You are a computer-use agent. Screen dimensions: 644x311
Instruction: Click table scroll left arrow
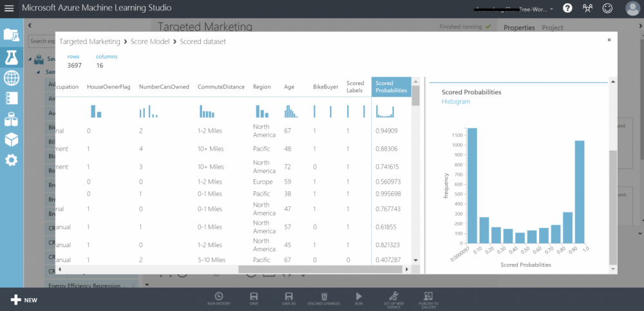59,270
